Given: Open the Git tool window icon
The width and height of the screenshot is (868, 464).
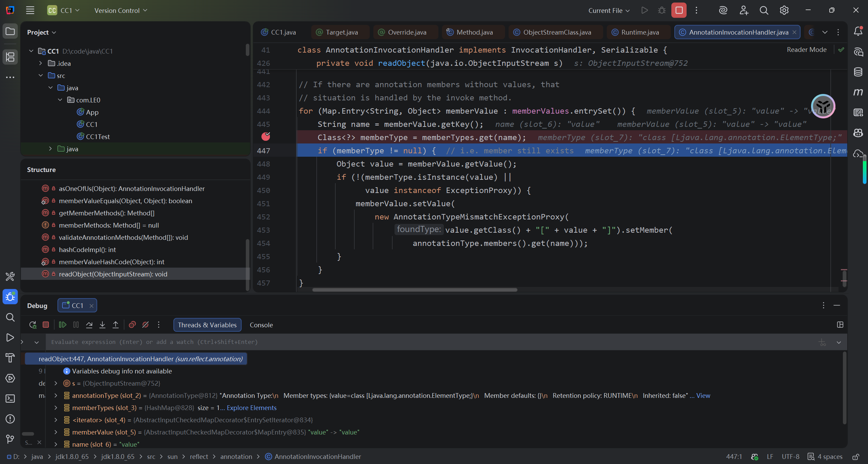Looking at the screenshot, I should [x=10, y=439].
